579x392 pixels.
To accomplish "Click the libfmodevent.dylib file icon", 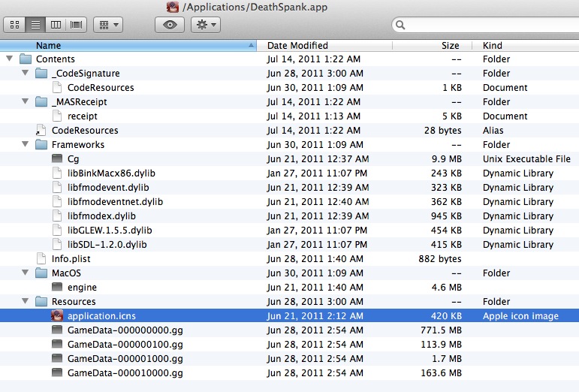I will tap(57, 187).
